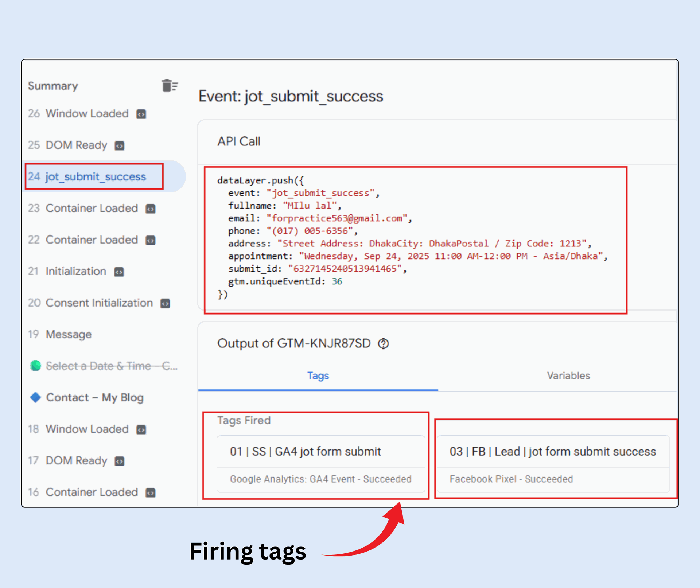700x588 pixels.
Task: Switch to the Variables tab
Action: 568,375
